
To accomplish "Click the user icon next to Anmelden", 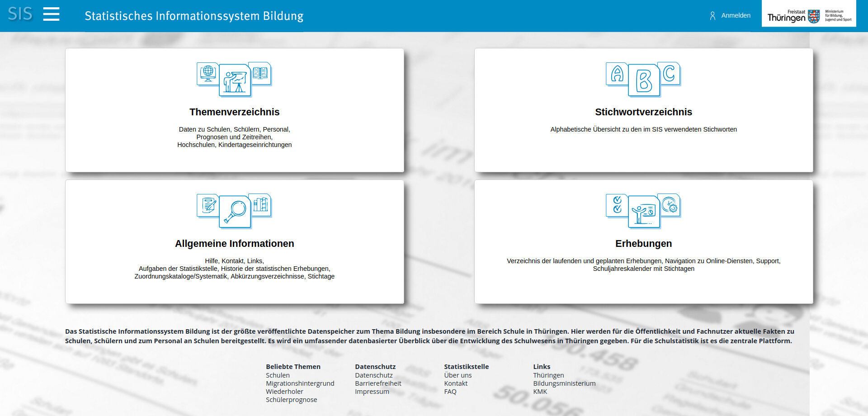I will click(712, 15).
